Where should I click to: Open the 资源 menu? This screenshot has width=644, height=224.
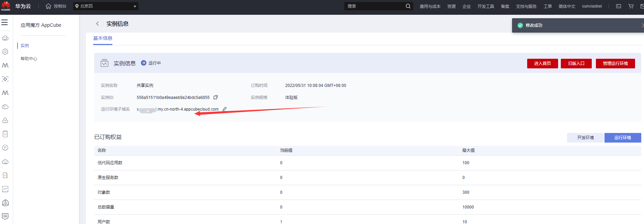click(452, 6)
